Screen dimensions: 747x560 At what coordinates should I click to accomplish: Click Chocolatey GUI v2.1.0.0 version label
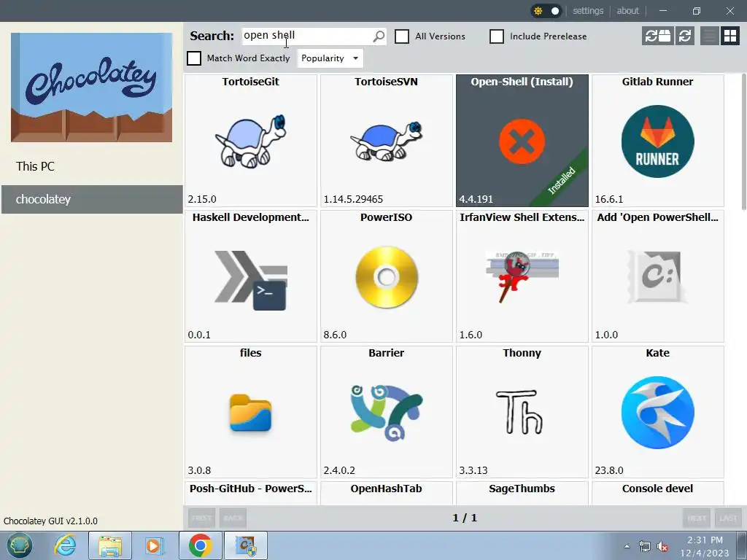(x=50, y=521)
